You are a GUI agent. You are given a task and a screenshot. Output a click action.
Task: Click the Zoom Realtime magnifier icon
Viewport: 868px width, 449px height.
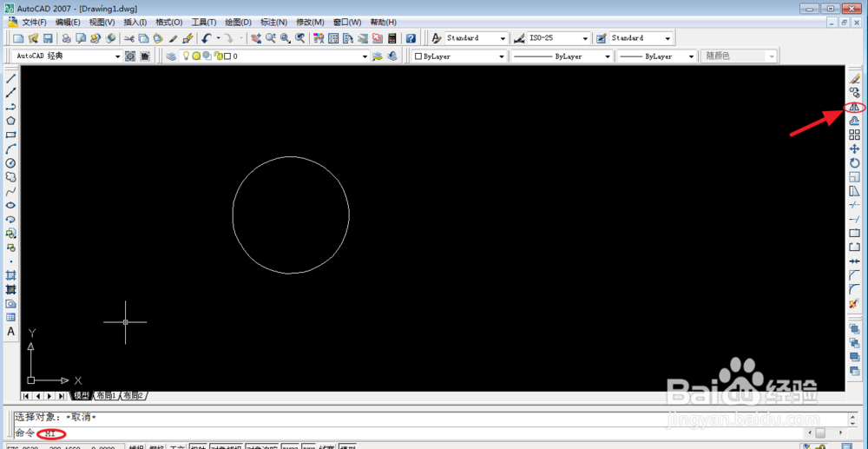pos(271,38)
